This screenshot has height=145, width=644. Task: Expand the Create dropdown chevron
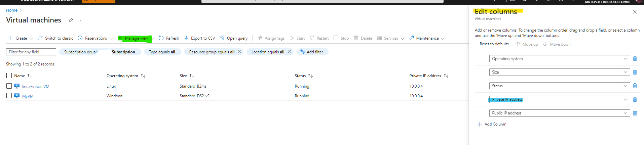(31, 39)
